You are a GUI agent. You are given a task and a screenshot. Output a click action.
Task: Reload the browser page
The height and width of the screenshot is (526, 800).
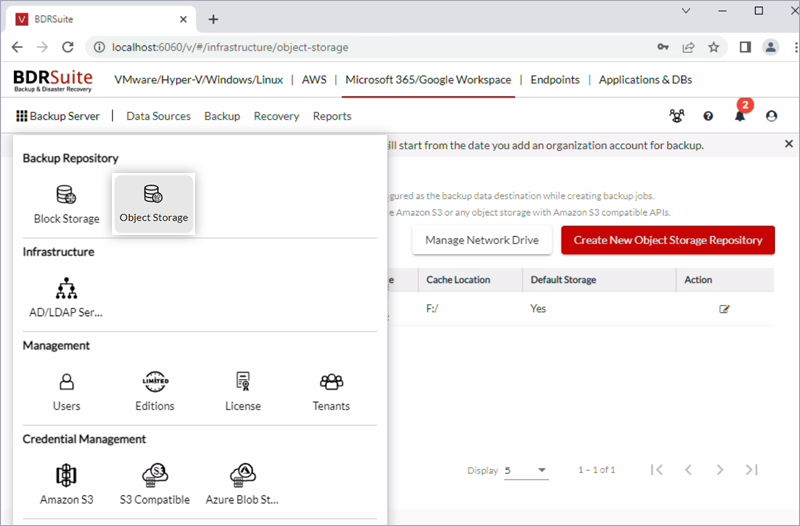[68, 47]
